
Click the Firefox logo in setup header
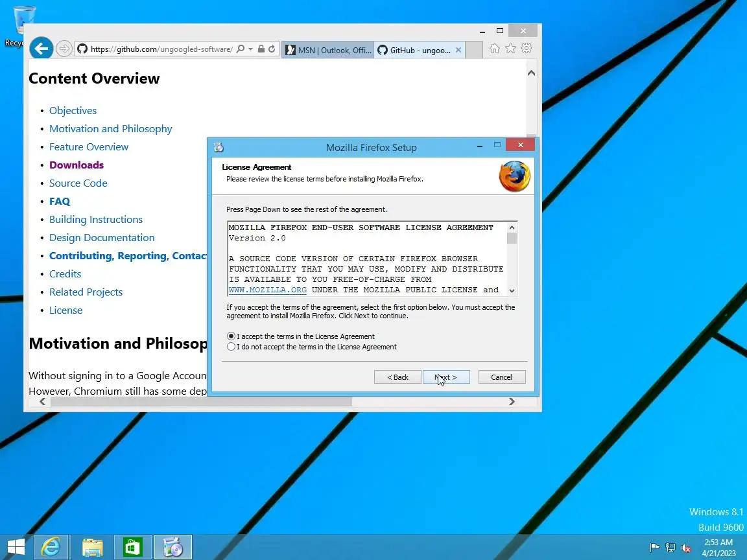click(x=514, y=176)
